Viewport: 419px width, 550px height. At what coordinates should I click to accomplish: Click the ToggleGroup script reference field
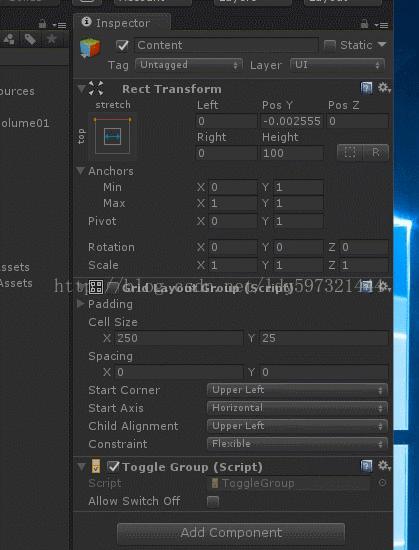click(x=289, y=483)
